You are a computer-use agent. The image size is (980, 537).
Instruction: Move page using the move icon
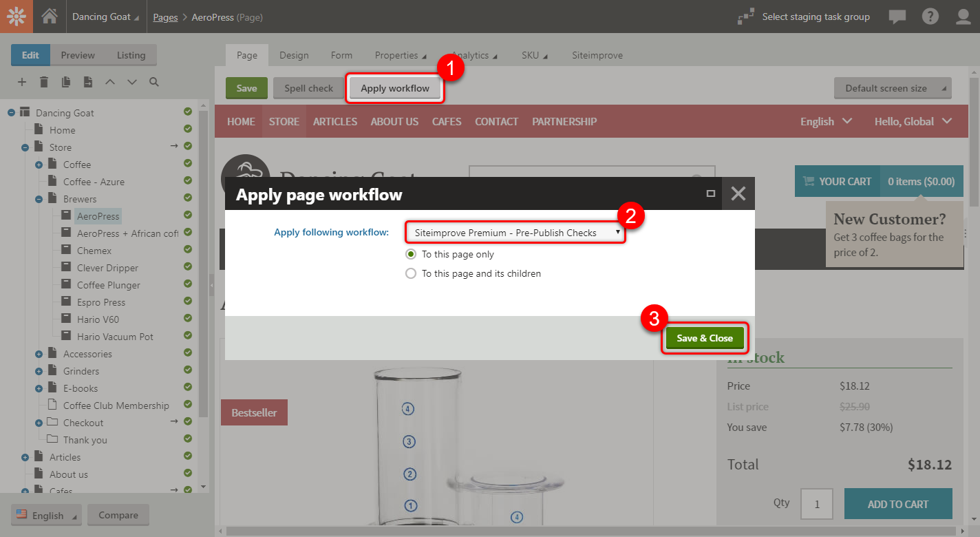(x=88, y=82)
